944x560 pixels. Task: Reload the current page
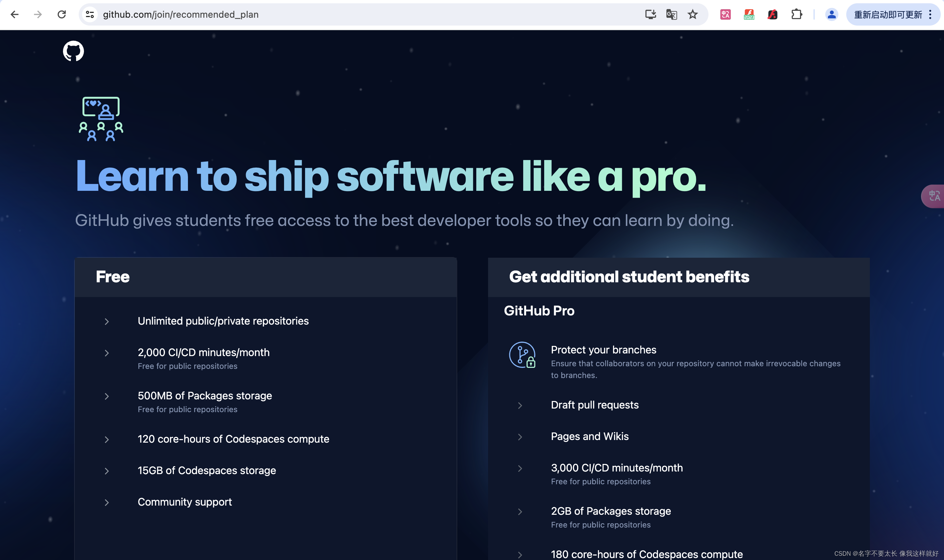[x=62, y=14]
